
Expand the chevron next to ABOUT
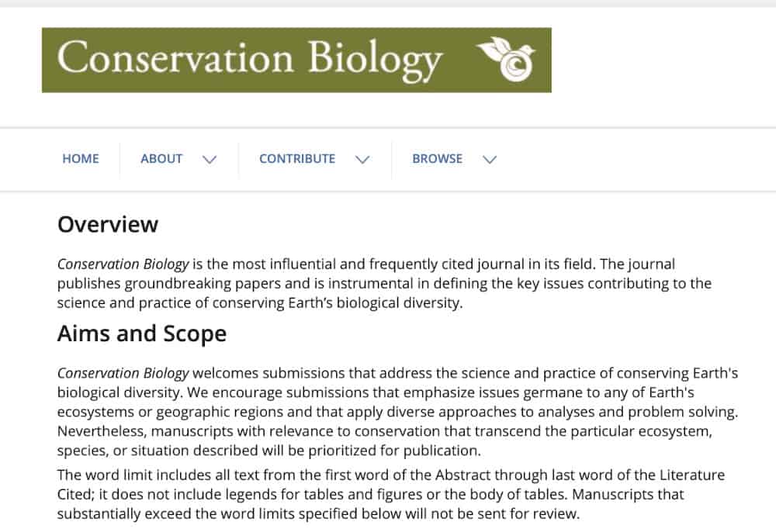[x=210, y=159]
